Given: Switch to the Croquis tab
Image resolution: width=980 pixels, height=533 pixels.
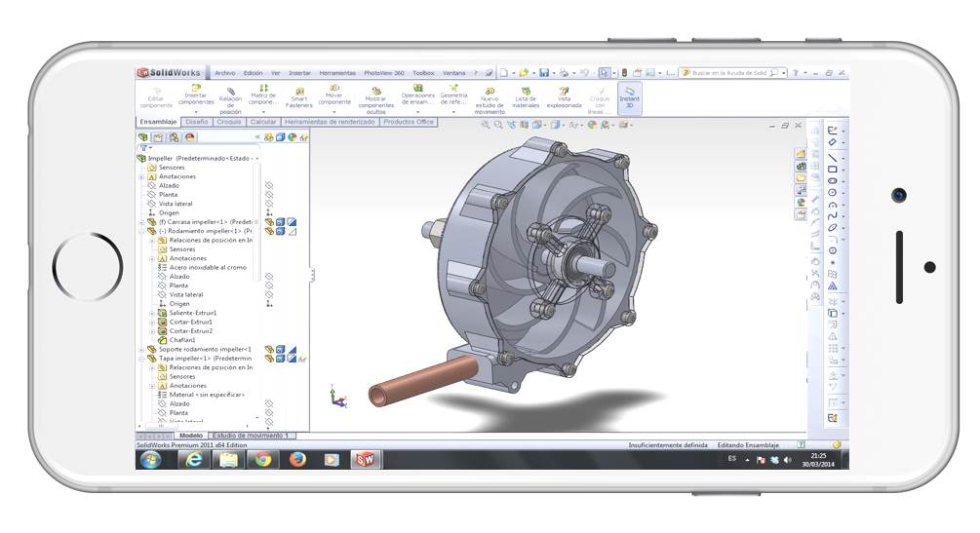Looking at the screenshot, I should point(229,122).
